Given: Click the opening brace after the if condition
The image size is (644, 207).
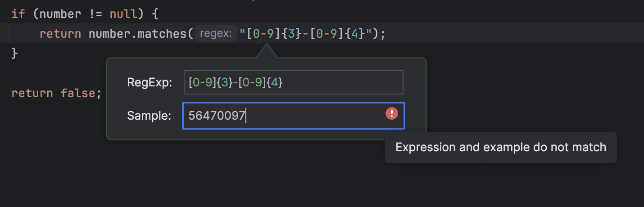Looking at the screenshot, I should tap(154, 13).
